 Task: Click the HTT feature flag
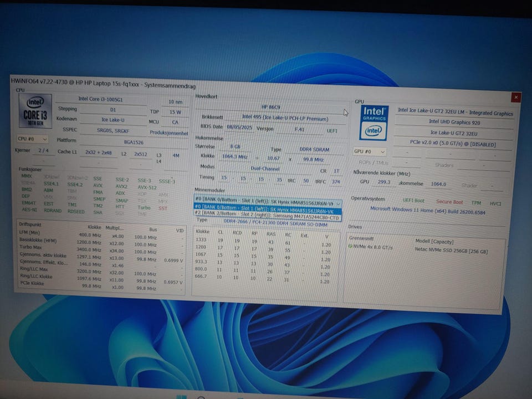(x=120, y=207)
